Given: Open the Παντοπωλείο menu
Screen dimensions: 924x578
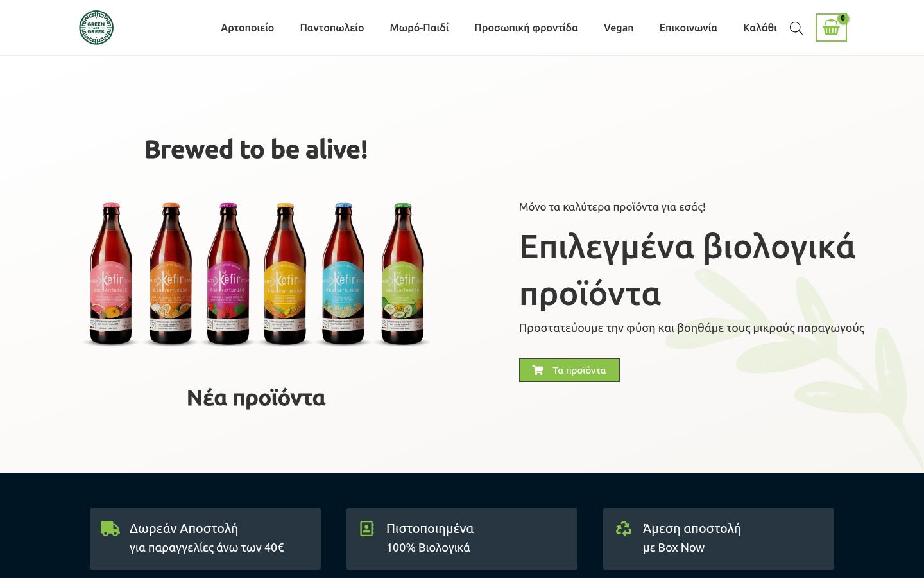Looking at the screenshot, I should [x=332, y=28].
